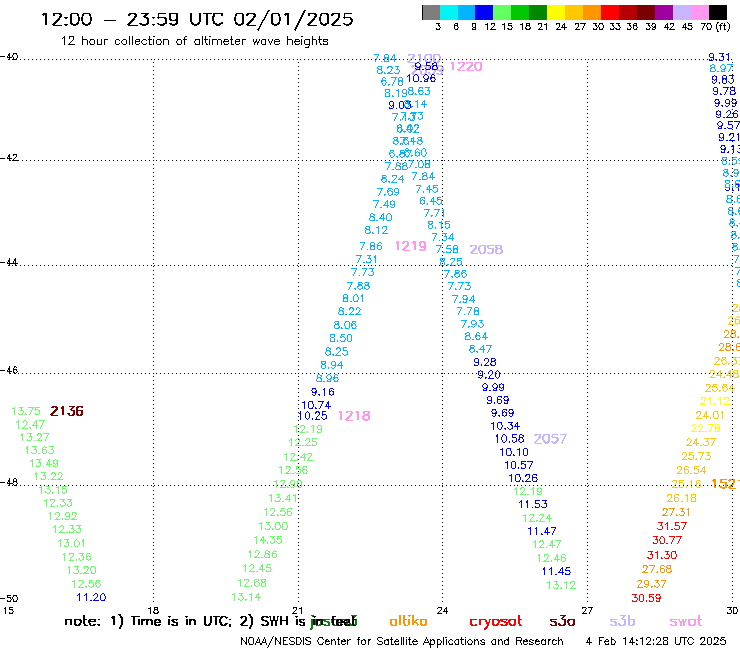Viewport: 740px width, 650px height.
Task: Click the '70 (ft)' color scale label
Action: coord(715,27)
